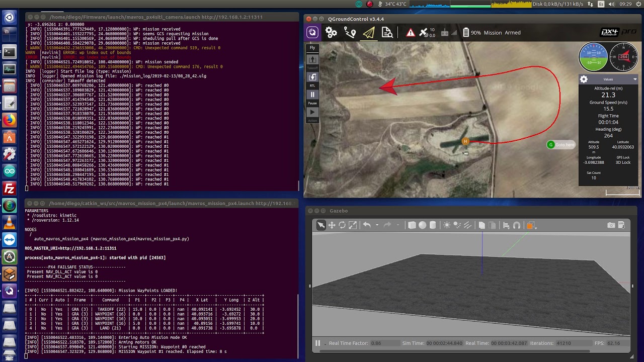Pause the Gazebo simulation

(317, 343)
